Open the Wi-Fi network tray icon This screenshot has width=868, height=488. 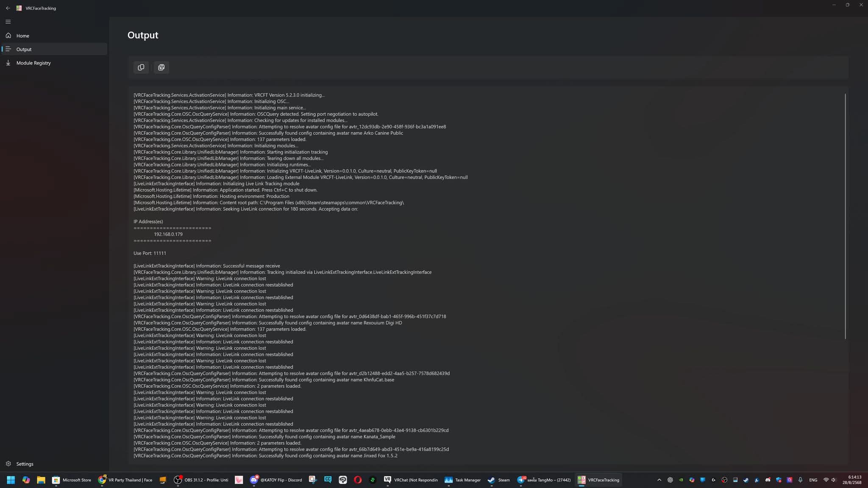[x=826, y=480]
